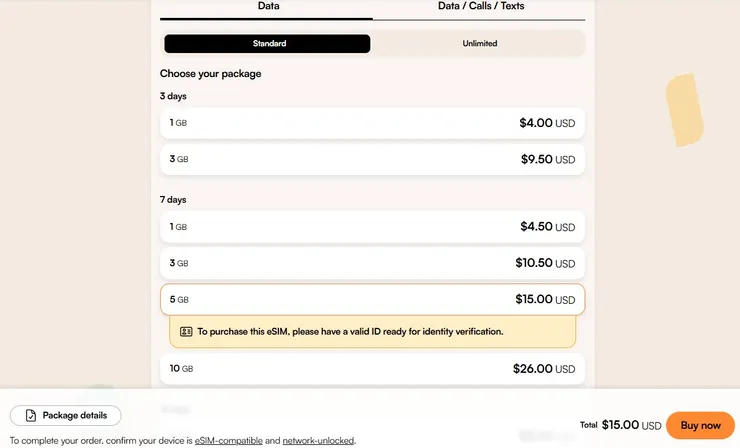Click the 7 days section label
Screen dimensions: 740x448
tap(174, 200)
